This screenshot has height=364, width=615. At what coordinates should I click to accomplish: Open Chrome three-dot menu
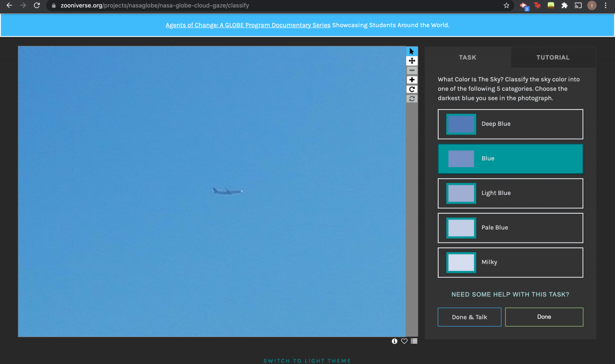coord(605,5)
